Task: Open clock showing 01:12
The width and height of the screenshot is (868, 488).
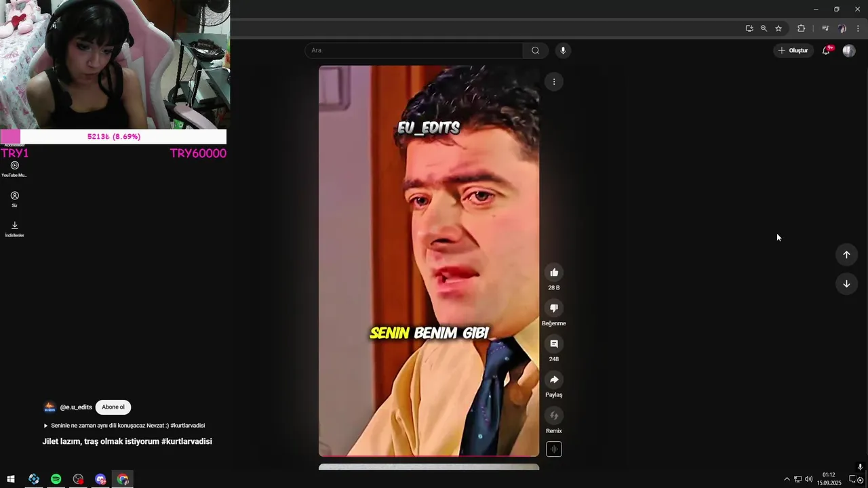Action: pyautogui.click(x=829, y=479)
